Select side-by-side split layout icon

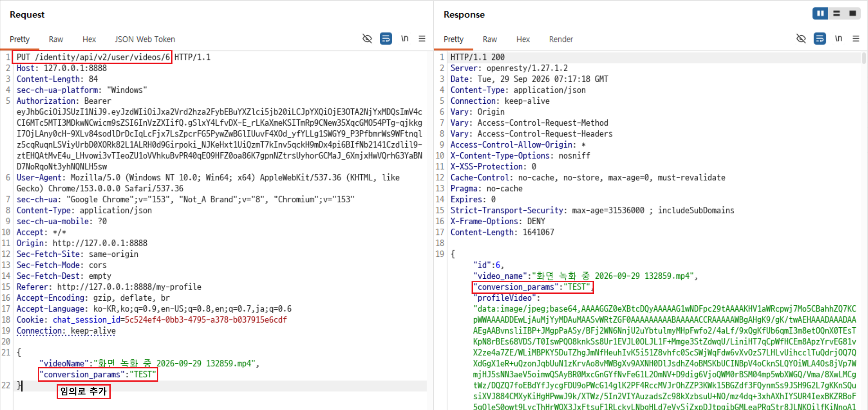(x=820, y=13)
